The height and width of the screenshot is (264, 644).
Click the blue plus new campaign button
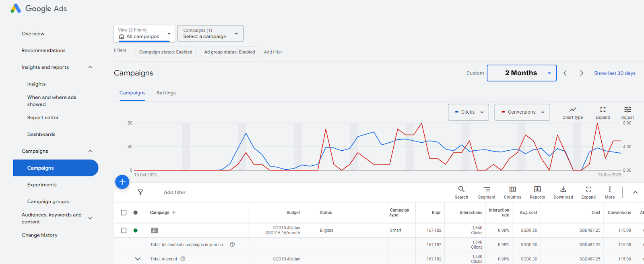click(122, 182)
